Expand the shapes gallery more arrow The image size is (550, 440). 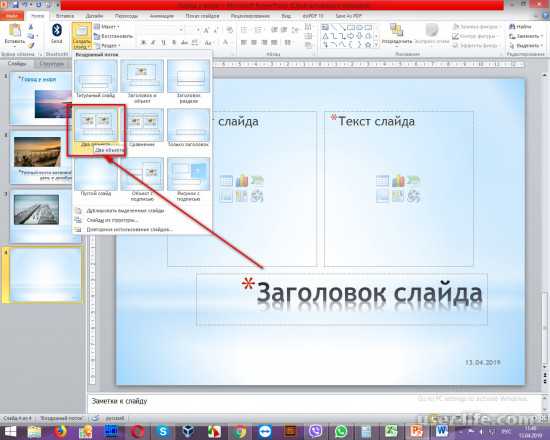[x=376, y=45]
